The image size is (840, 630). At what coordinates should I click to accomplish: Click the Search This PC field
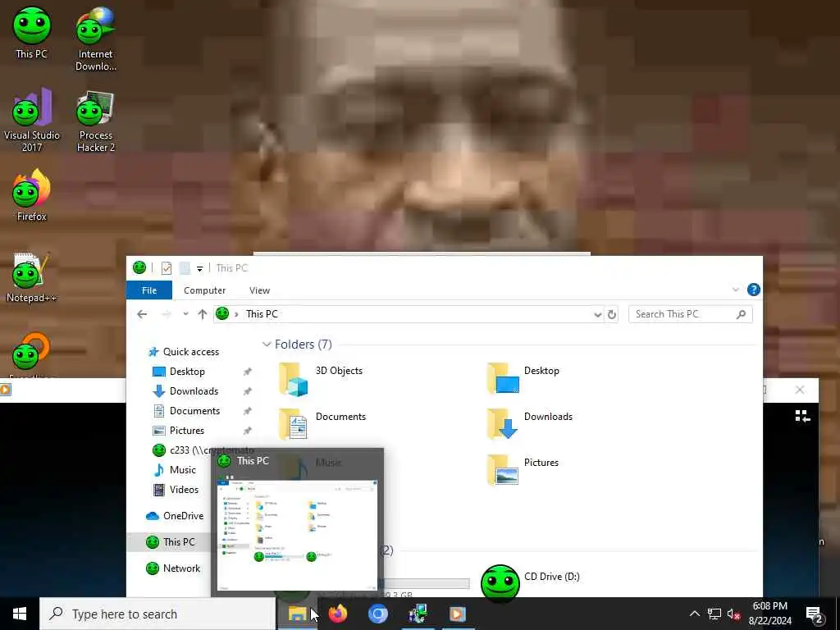[x=691, y=314]
